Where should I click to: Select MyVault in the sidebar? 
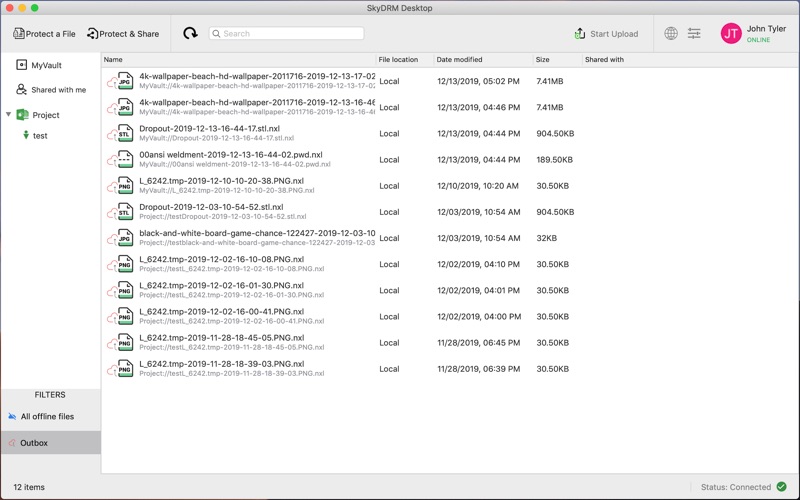tap(46, 65)
